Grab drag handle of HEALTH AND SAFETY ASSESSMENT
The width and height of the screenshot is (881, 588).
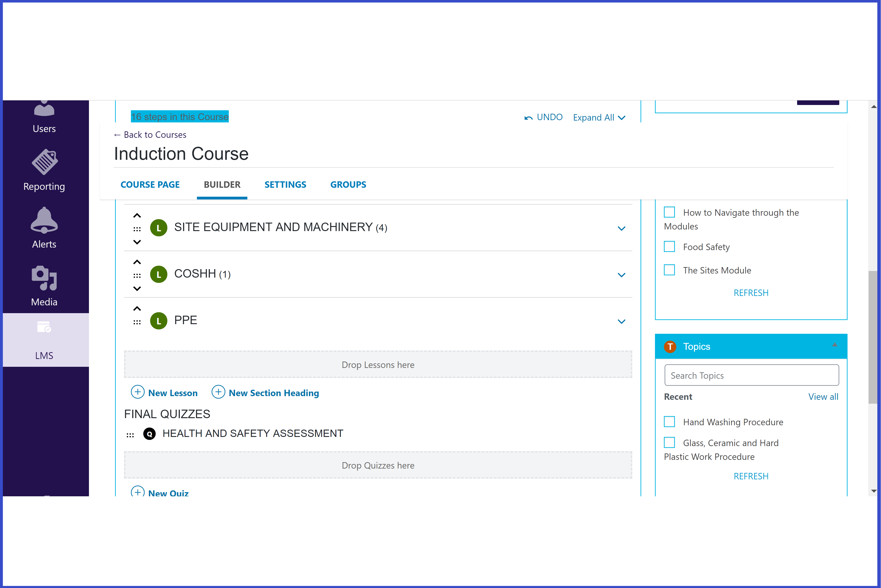[x=130, y=435]
